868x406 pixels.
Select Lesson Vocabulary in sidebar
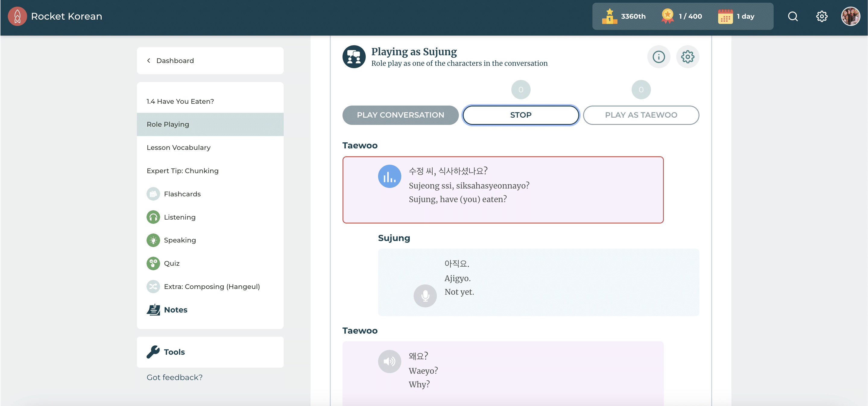pos(178,148)
